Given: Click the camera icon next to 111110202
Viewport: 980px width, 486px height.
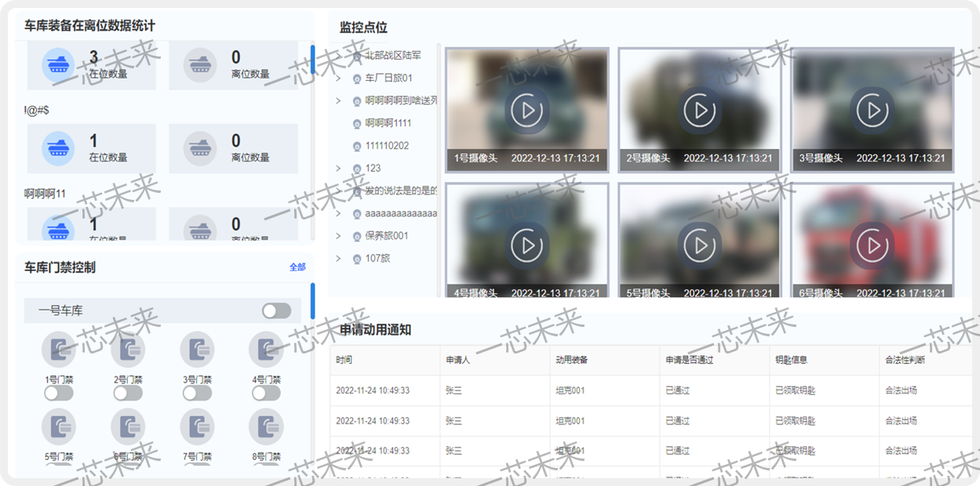Looking at the screenshot, I should 357,146.
